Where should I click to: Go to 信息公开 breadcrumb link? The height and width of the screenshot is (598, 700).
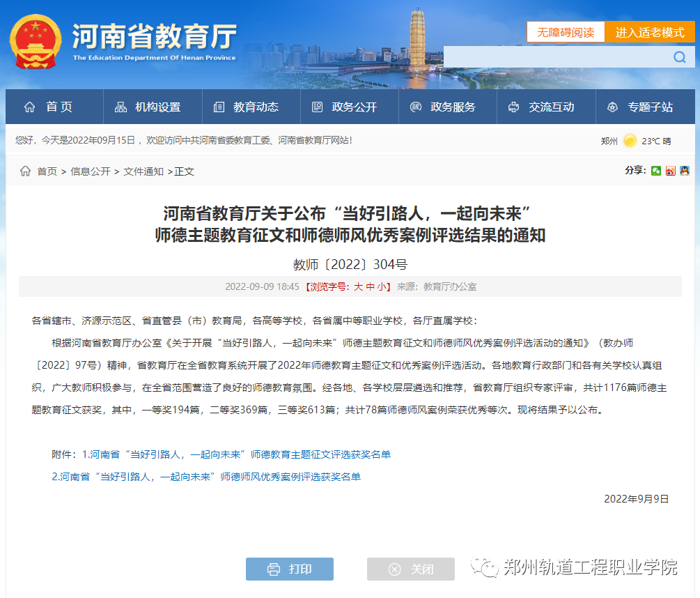click(90, 171)
